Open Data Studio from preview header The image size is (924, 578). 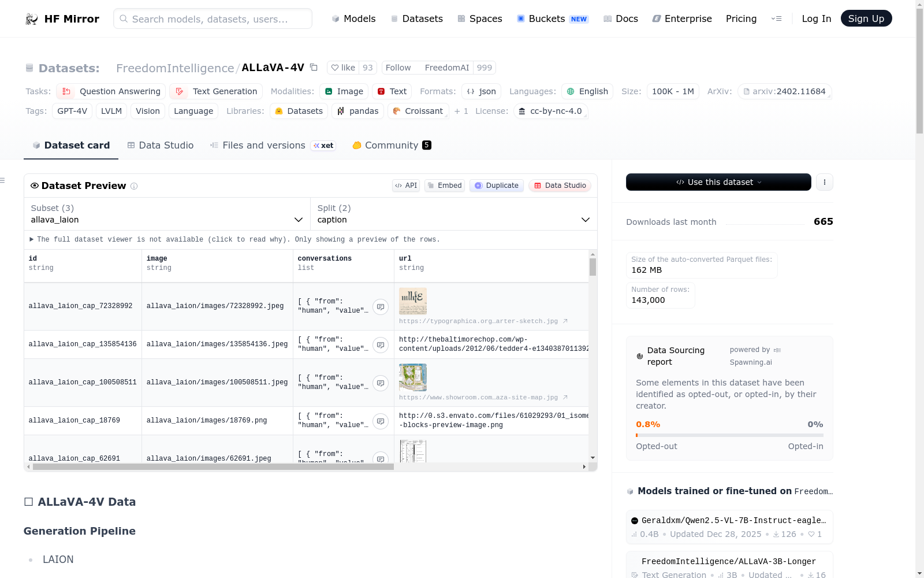[560, 186]
